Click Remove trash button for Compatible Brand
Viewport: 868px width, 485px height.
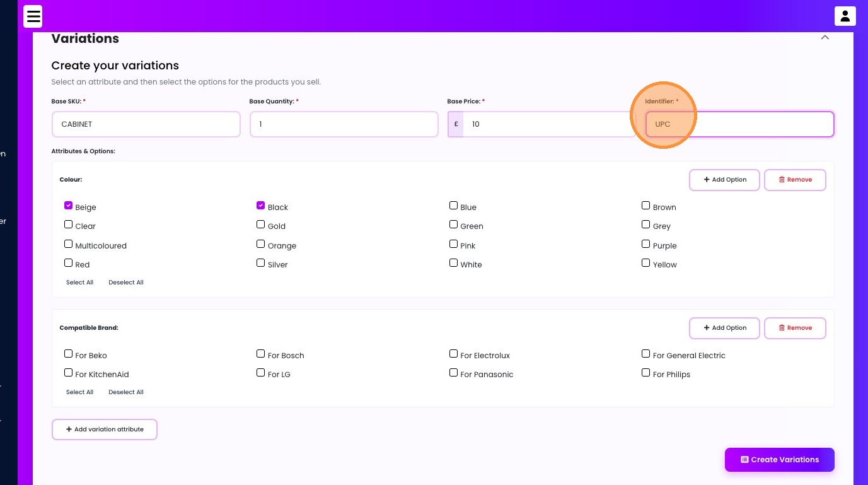point(795,328)
